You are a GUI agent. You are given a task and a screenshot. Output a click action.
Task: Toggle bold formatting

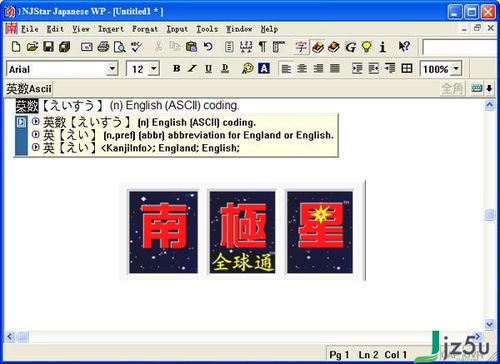click(x=177, y=69)
